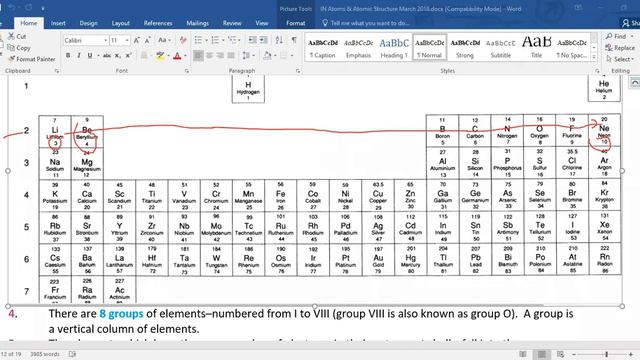
Task: Click the Sort A-Z icon
Action: coord(279,40)
